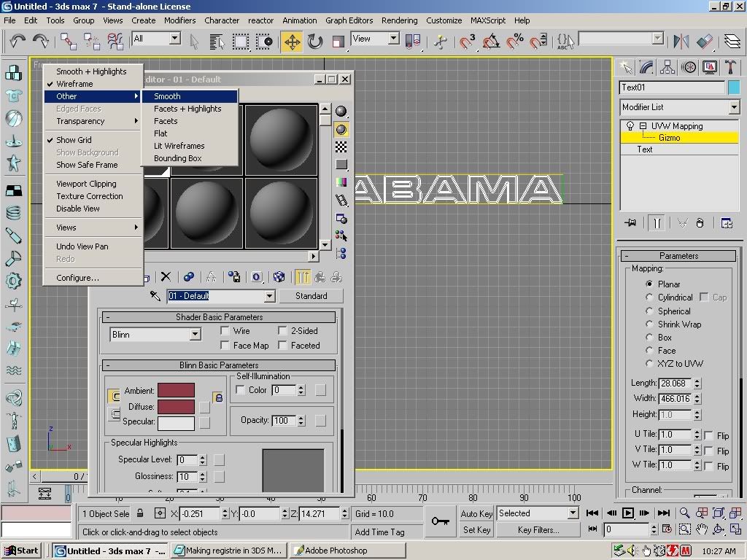
Task: Click Pick Material from Object eyedropper
Action: coord(155,296)
